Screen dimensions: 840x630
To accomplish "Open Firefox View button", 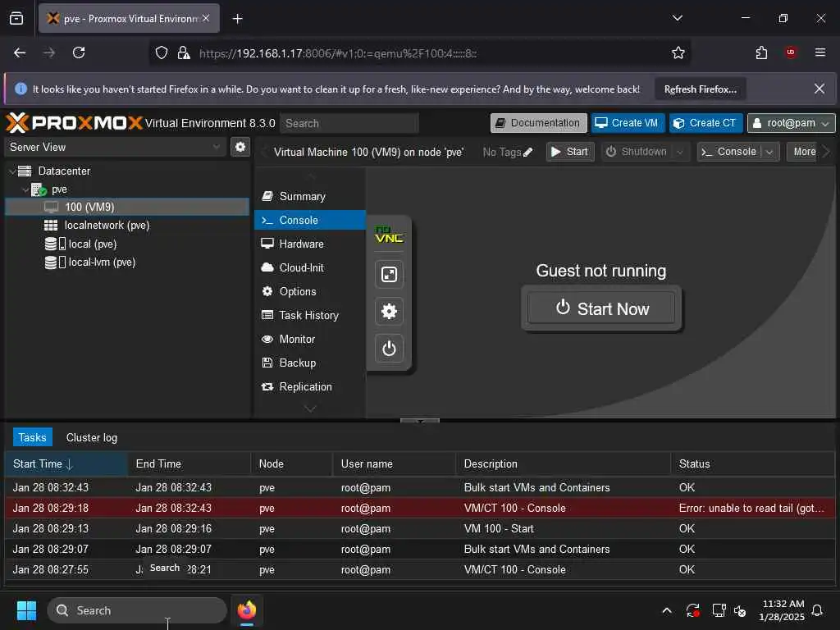I will (x=16, y=19).
